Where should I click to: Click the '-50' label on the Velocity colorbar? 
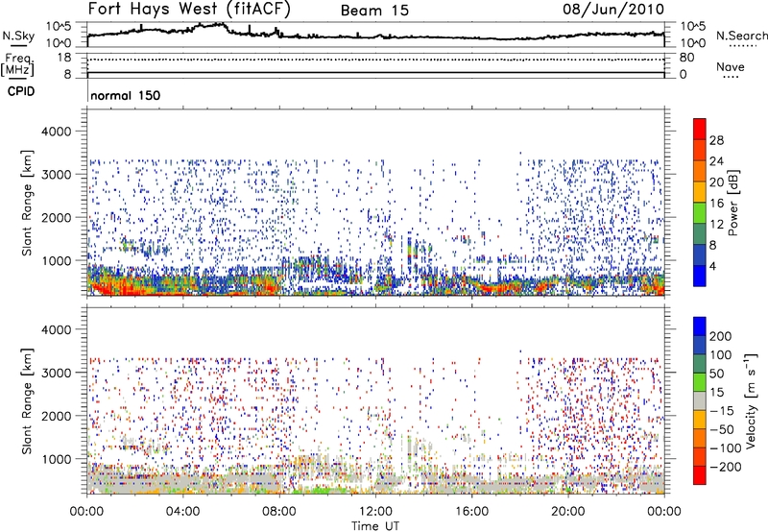(722, 429)
